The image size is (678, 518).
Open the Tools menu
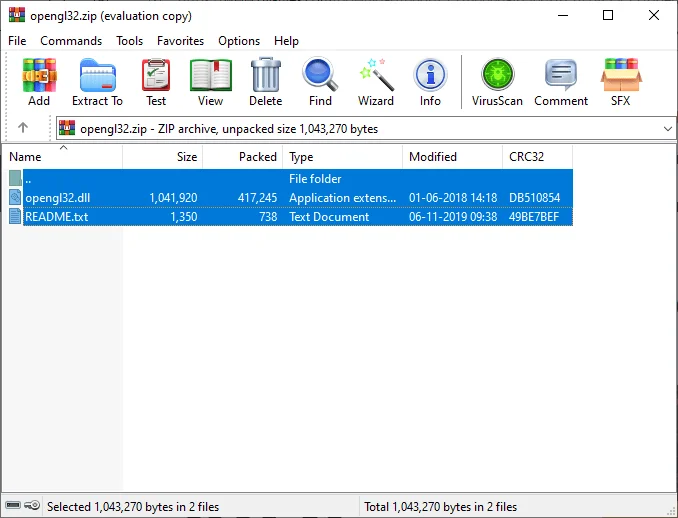point(129,41)
